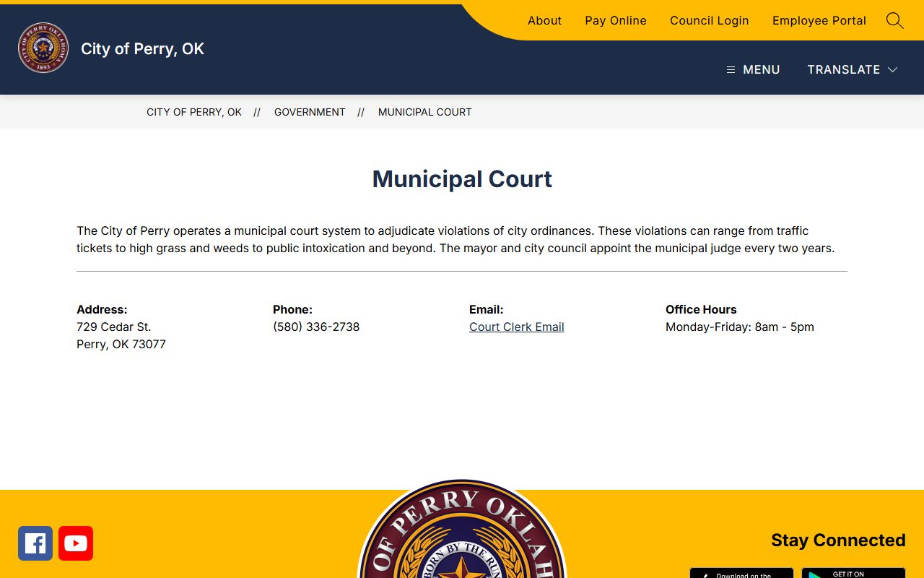The height and width of the screenshot is (578, 924).
Task: Click CITY OF PERRY, OK breadcrumb
Action: [194, 112]
